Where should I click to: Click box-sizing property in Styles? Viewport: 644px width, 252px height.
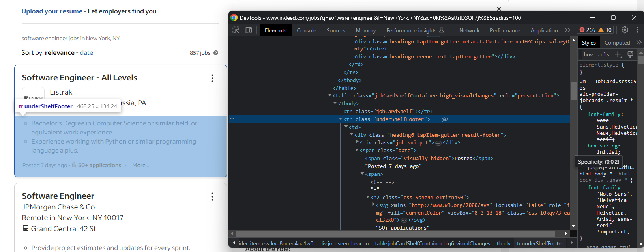point(603,146)
